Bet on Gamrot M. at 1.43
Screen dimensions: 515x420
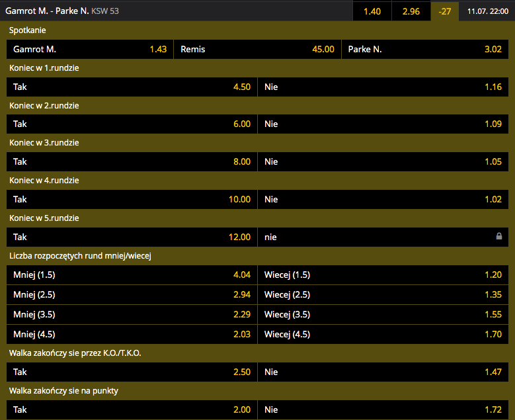click(89, 49)
